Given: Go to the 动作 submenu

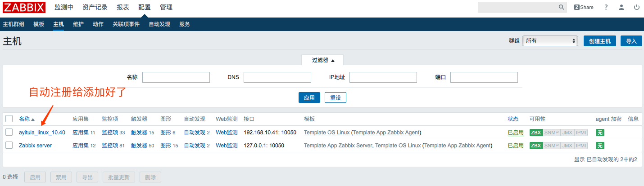Looking at the screenshot, I should coord(98,24).
